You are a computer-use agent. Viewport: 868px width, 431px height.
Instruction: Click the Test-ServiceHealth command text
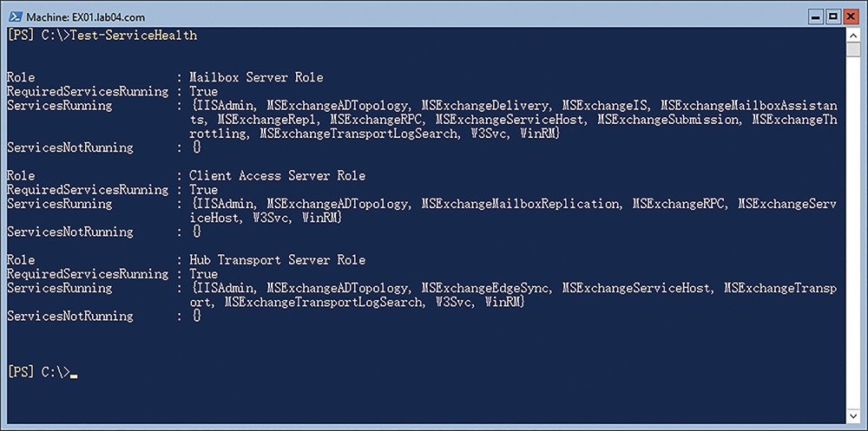coord(134,36)
